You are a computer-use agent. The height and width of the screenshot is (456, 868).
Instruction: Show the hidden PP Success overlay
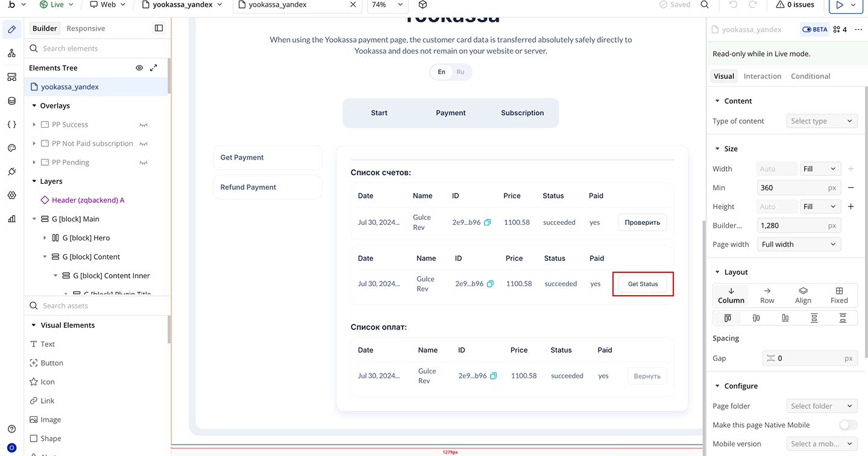tap(143, 125)
